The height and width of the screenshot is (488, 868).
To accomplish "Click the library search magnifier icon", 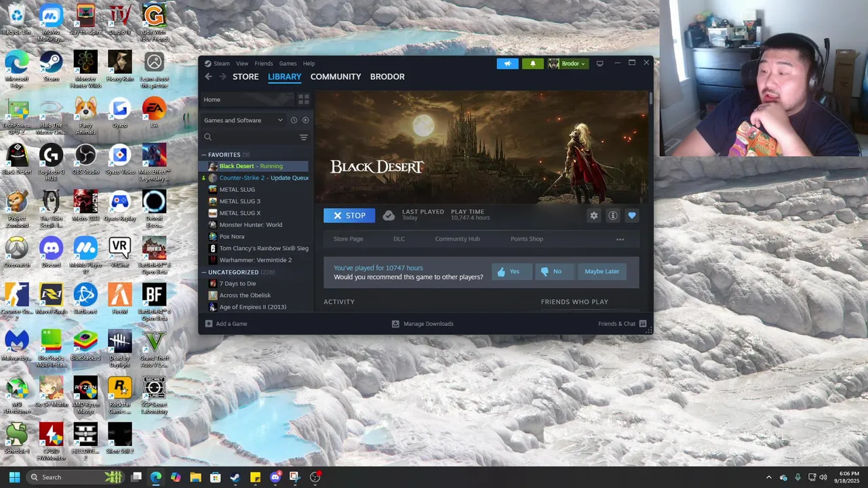I will pos(208,137).
